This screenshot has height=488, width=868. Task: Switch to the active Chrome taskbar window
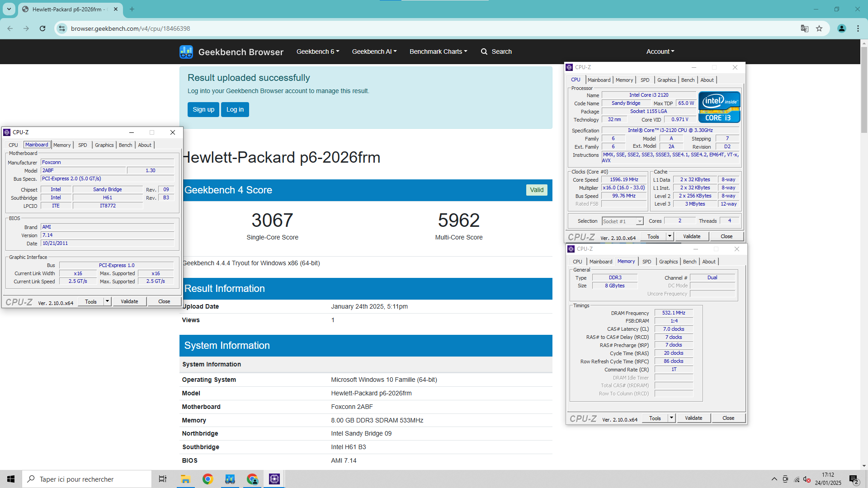pyautogui.click(x=252, y=479)
